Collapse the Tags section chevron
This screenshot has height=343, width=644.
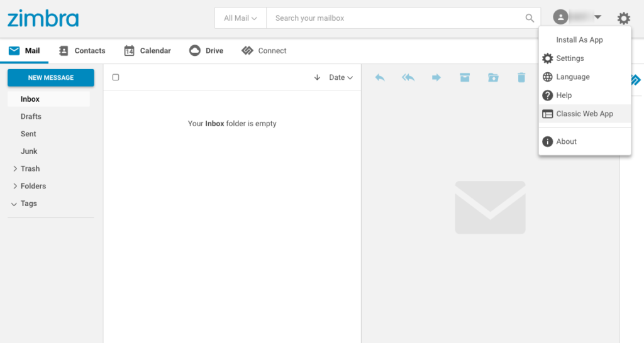coord(14,204)
